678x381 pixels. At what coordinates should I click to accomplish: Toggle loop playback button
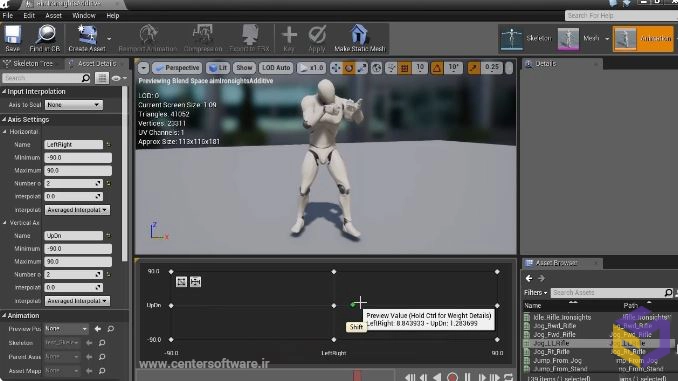click(508, 377)
